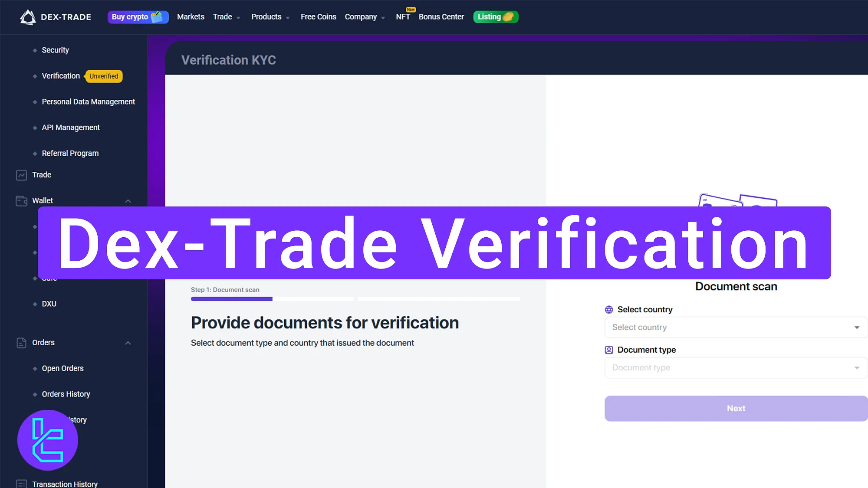
Task: Select the Trade chart icon in sidebar
Action: 22,175
